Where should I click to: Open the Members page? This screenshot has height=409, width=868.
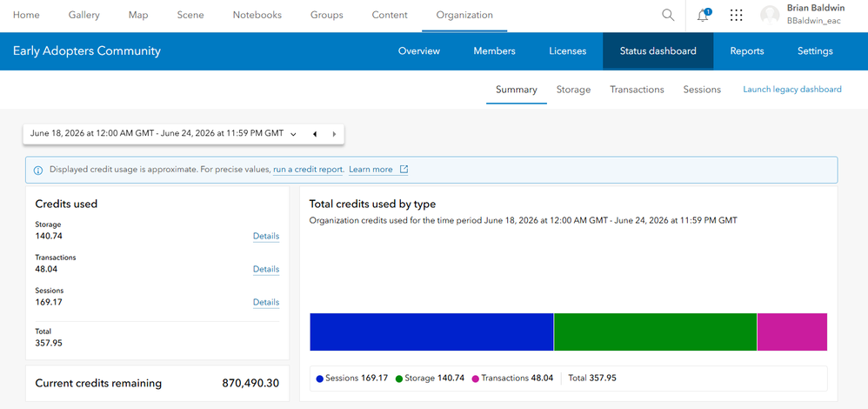pos(494,51)
